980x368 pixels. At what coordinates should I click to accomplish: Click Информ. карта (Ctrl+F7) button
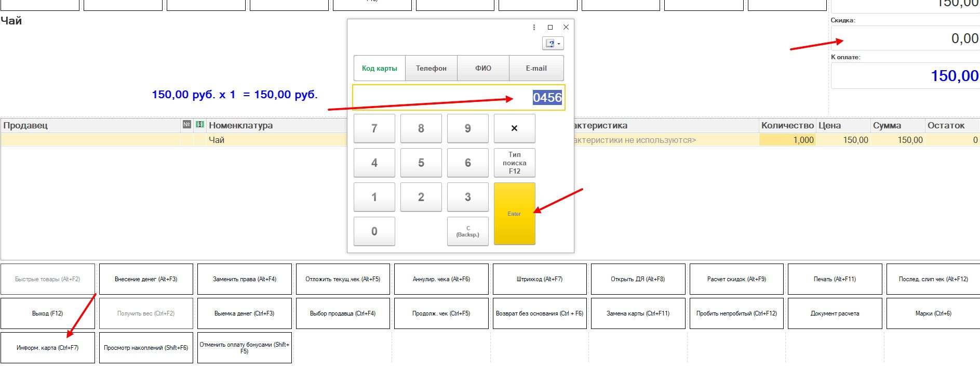(x=48, y=348)
